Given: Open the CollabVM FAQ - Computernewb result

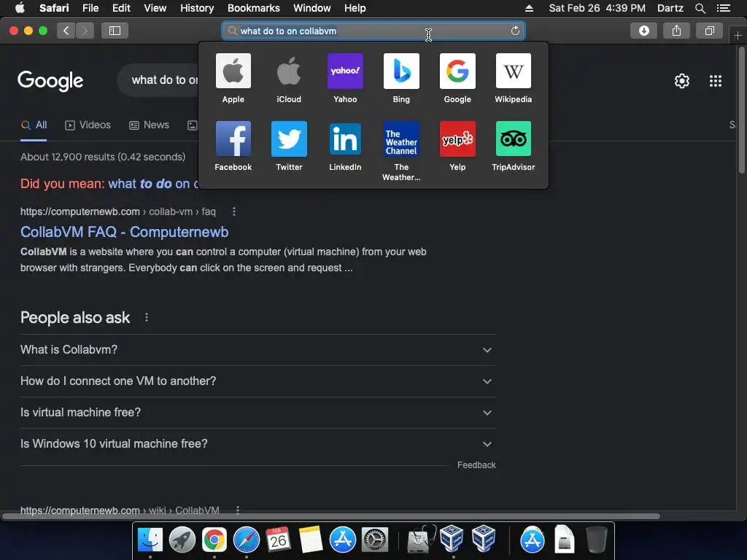Looking at the screenshot, I should pos(124,232).
